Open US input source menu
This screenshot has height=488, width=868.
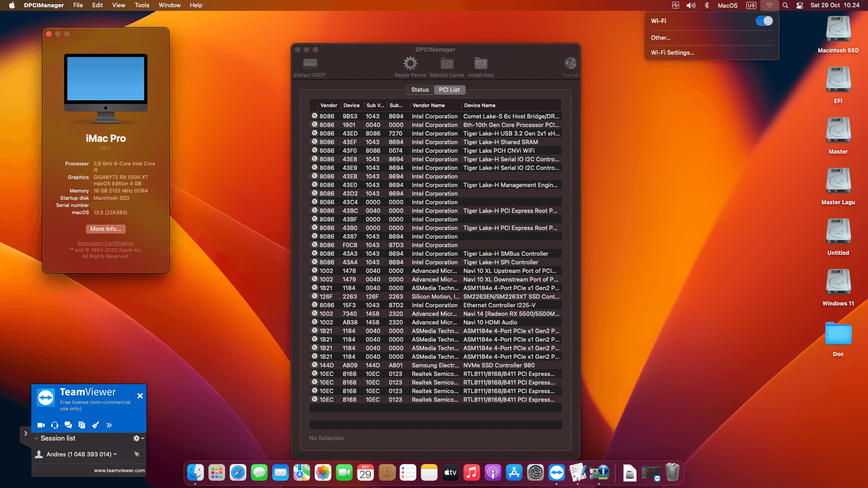coord(751,5)
